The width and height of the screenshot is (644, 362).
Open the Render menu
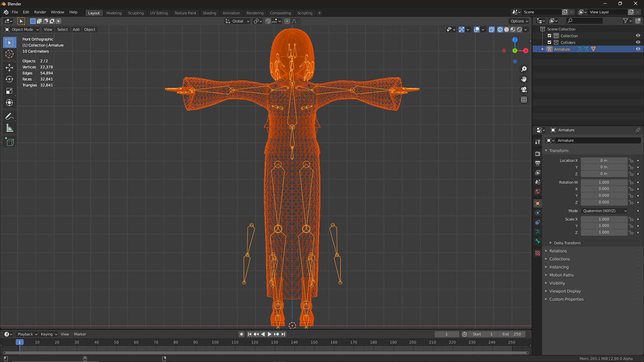coord(40,12)
